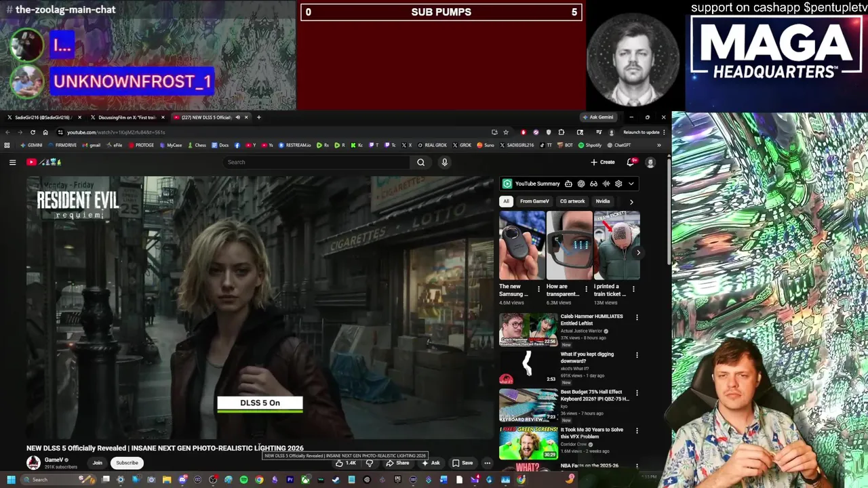The height and width of the screenshot is (488, 868).
Task: Mute the DLSS 5 tab audio icon
Action: coord(237,117)
